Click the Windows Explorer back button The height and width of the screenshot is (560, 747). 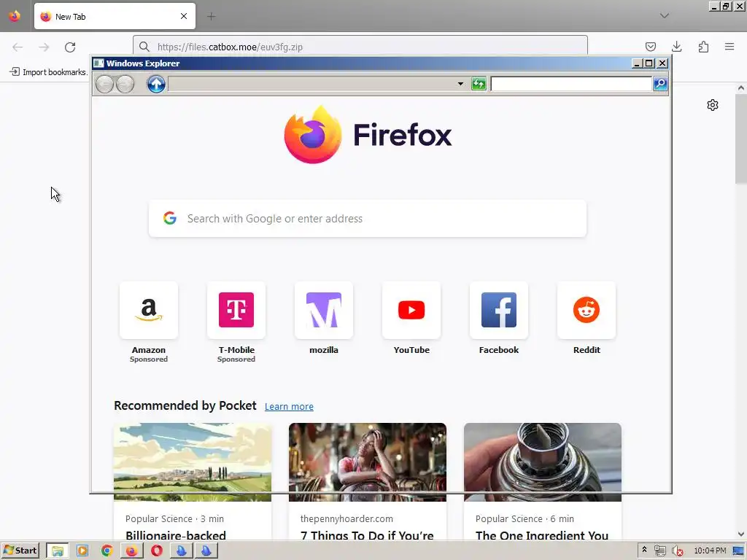[105, 85]
